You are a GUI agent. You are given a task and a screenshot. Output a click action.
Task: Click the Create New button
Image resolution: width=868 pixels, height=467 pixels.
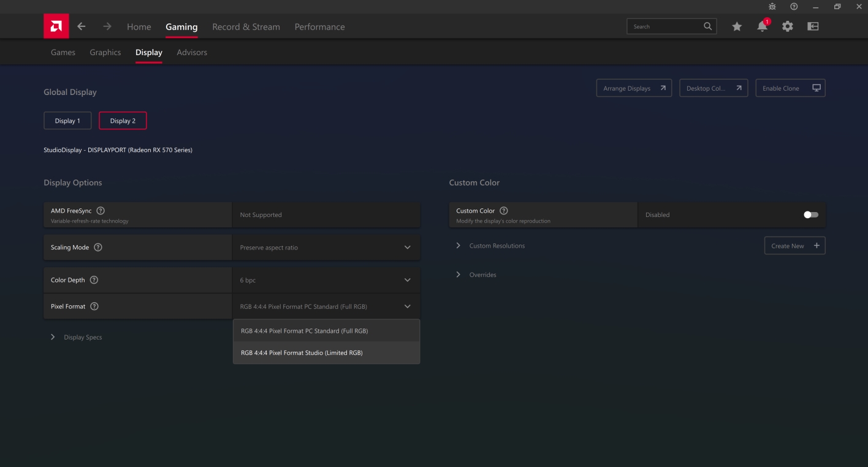point(795,246)
